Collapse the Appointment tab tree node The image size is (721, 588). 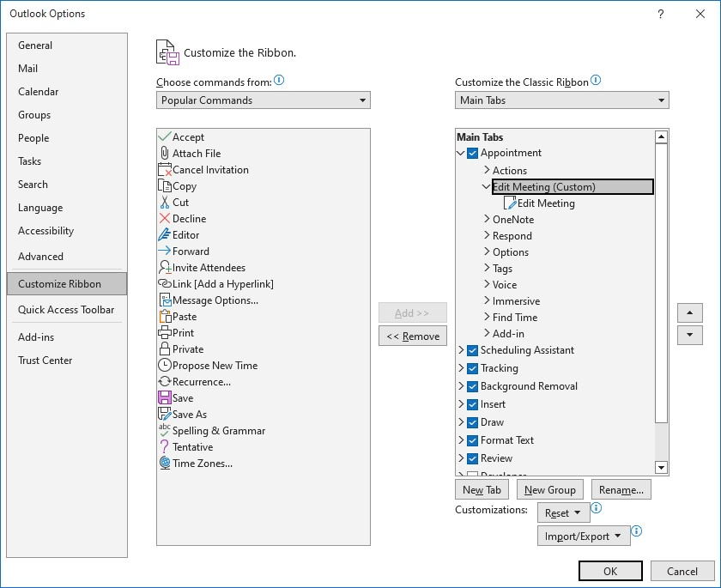tap(460, 153)
